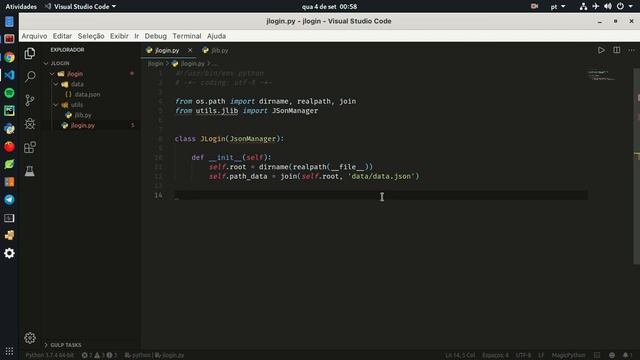Image resolution: width=640 pixels, height=360 pixels.
Task: Click the volume icon in top bar
Action: click(x=608, y=7)
